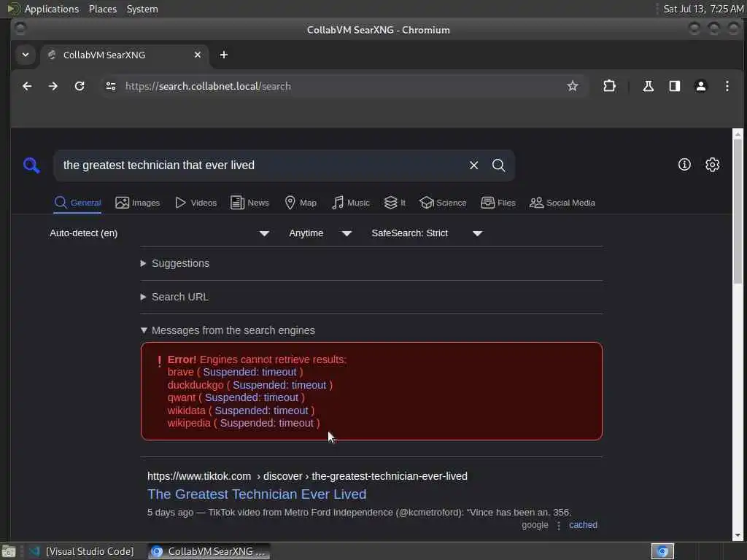Switch to the General search category
Screen dimensions: 747x560
(77, 203)
